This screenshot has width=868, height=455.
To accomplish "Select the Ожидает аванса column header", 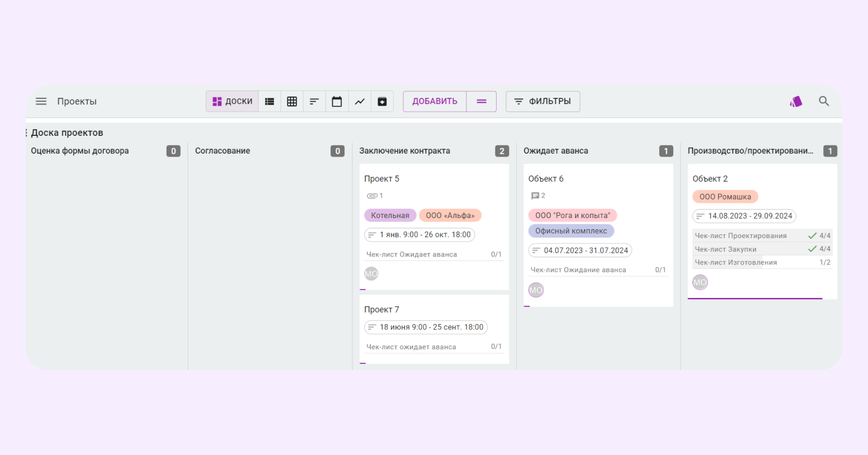I will pos(556,151).
